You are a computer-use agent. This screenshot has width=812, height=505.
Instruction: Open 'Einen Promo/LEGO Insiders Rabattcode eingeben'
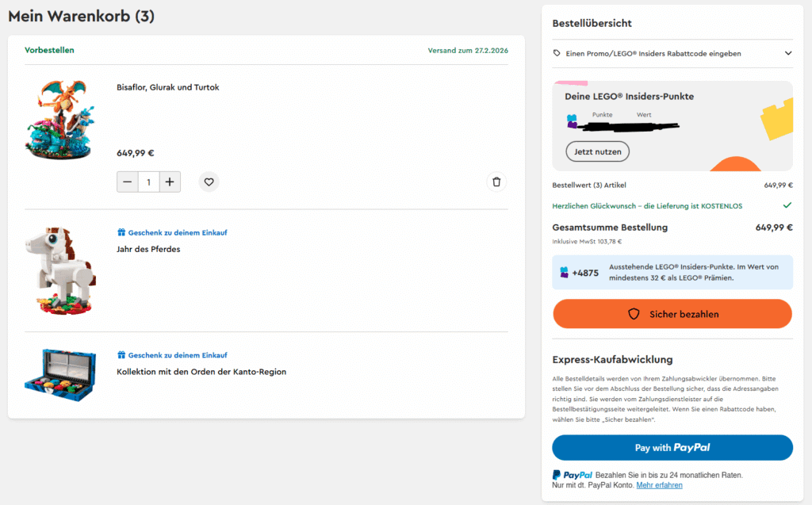[x=653, y=53]
